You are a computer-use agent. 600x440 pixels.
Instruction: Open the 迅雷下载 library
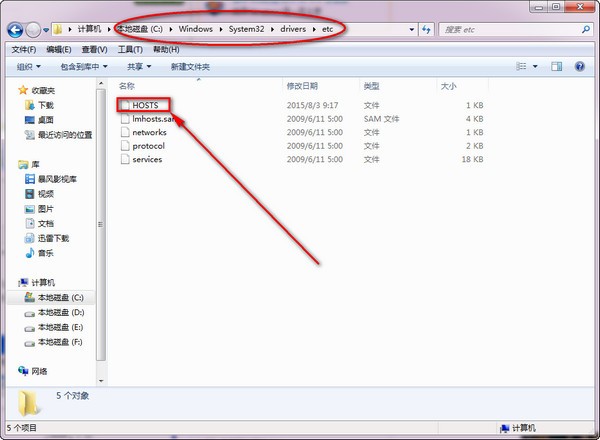pyautogui.click(x=53, y=239)
